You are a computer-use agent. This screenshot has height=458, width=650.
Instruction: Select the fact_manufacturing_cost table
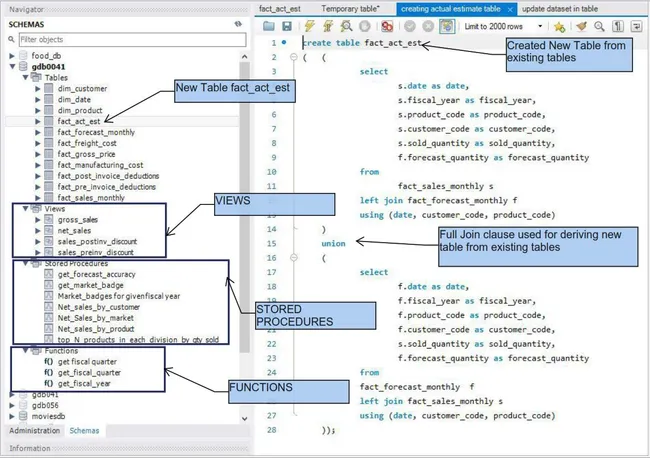(101, 165)
